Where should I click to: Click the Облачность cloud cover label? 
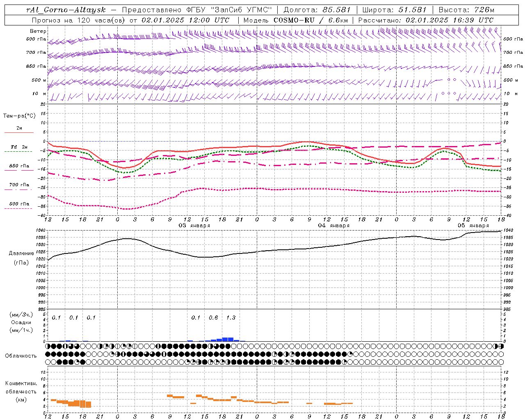[x=21, y=356]
